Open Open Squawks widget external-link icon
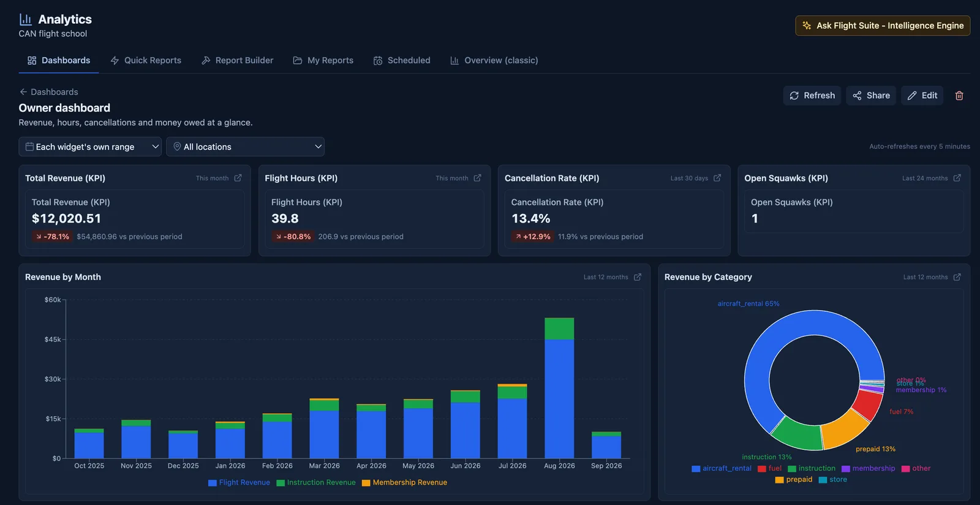The image size is (980, 505). [x=957, y=178]
